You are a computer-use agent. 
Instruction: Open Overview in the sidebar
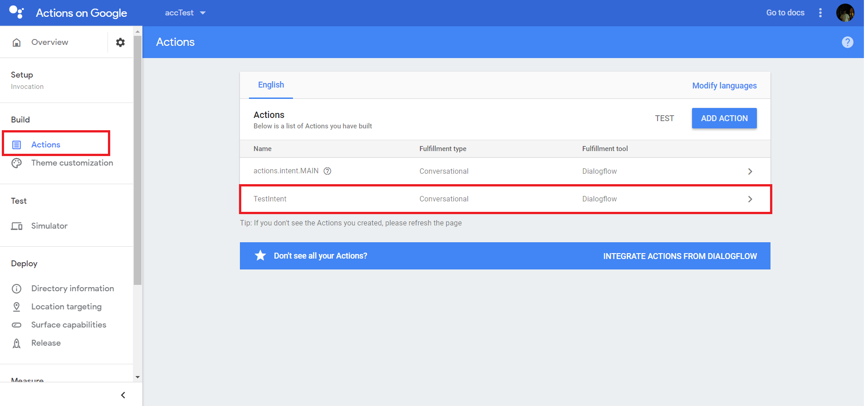49,42
